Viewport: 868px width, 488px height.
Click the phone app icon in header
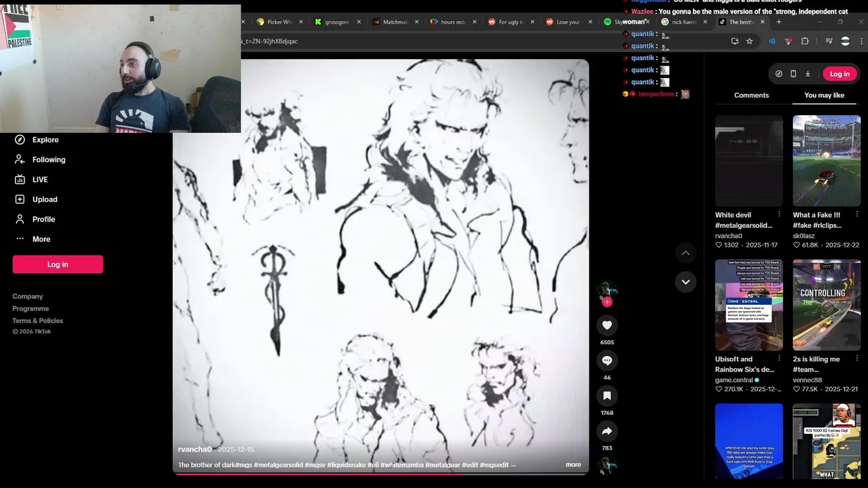(x=793, y=74)
